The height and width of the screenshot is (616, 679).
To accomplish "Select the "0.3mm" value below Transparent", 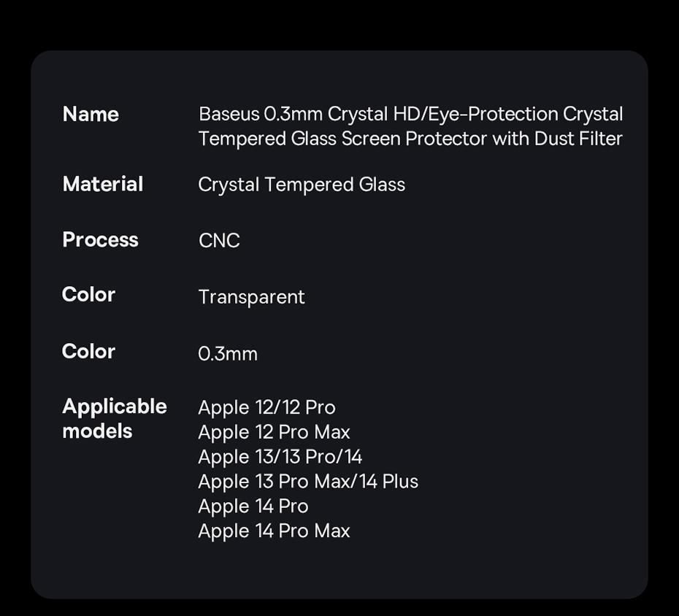I will (228, 354).
